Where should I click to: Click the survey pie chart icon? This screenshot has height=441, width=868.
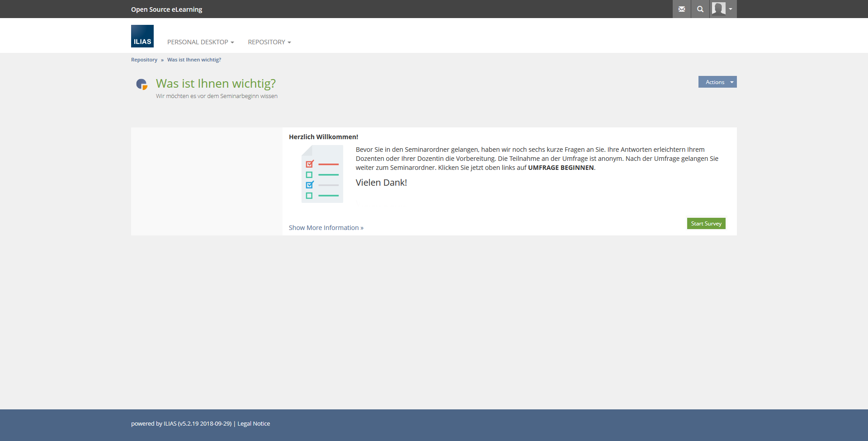[x=142, y=84]
